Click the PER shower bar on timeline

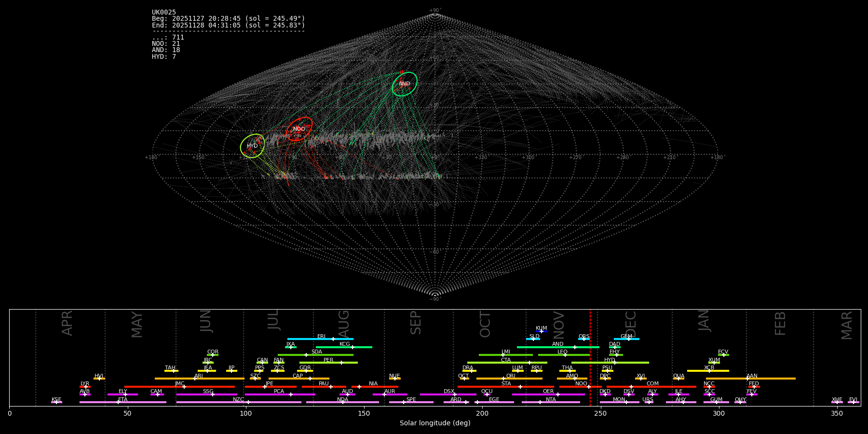tap(328, 363)
